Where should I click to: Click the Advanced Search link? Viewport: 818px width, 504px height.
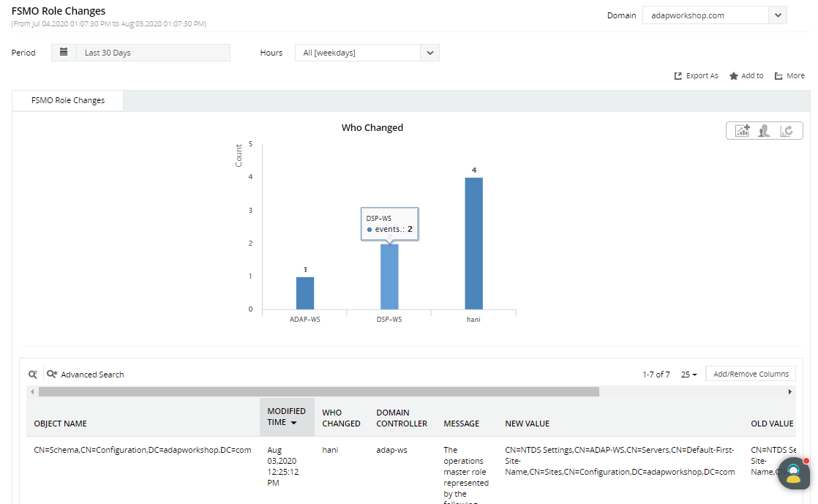tap(92, 375)
